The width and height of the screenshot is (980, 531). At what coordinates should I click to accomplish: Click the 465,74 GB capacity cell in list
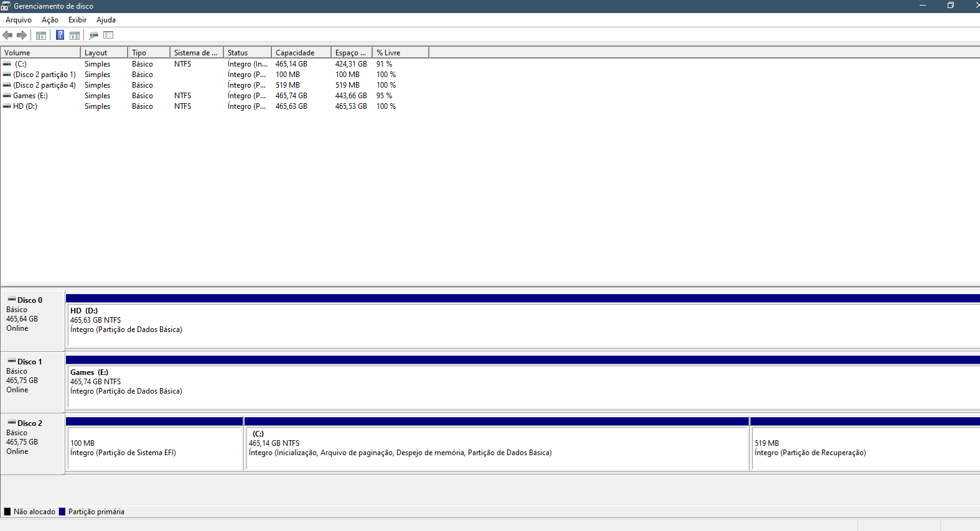(291, 96)
